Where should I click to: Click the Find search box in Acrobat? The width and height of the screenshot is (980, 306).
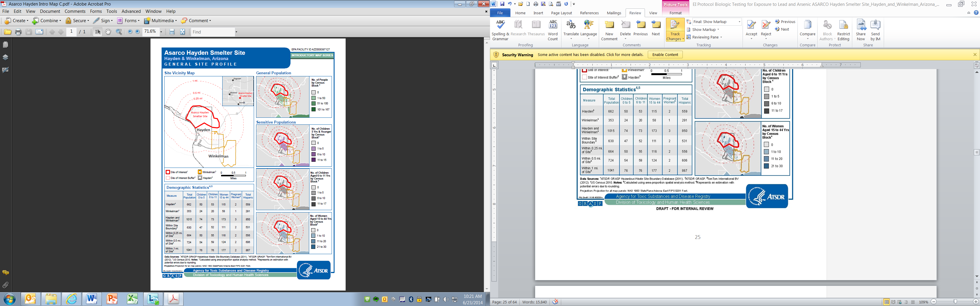tap(212, 32)
